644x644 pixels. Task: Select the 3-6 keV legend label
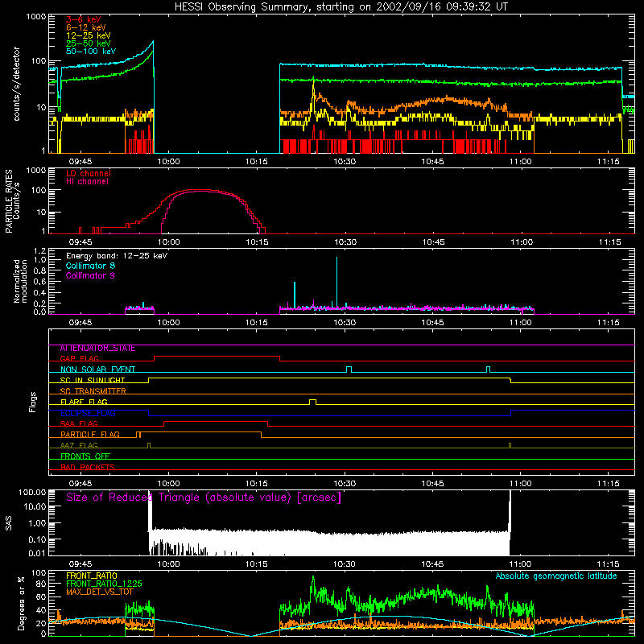tap(83, 19)
